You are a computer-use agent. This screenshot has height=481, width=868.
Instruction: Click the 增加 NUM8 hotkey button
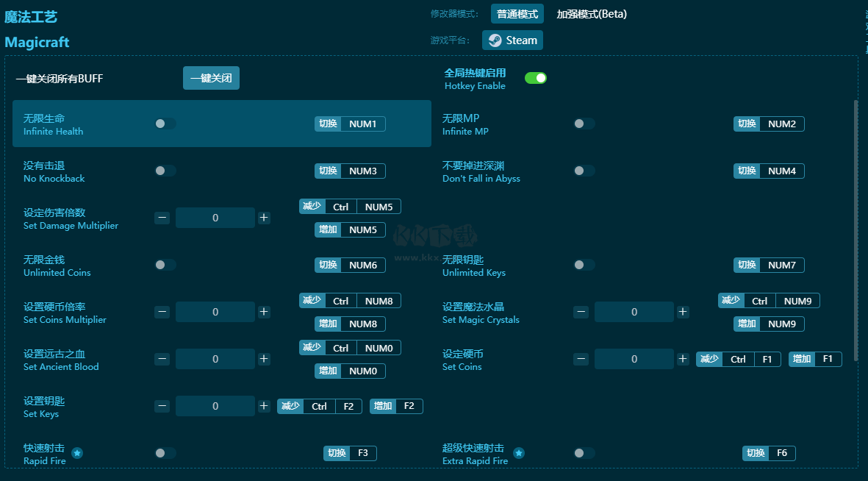click(350, 324)
